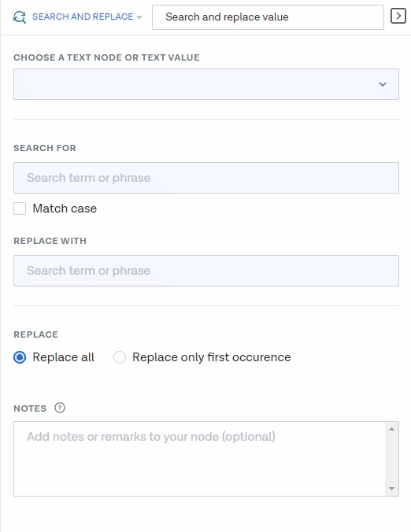Viewport: 411px width, 532px height.
Task: Click the Search and Replace refresh-arrows icon
Action: 20,17
